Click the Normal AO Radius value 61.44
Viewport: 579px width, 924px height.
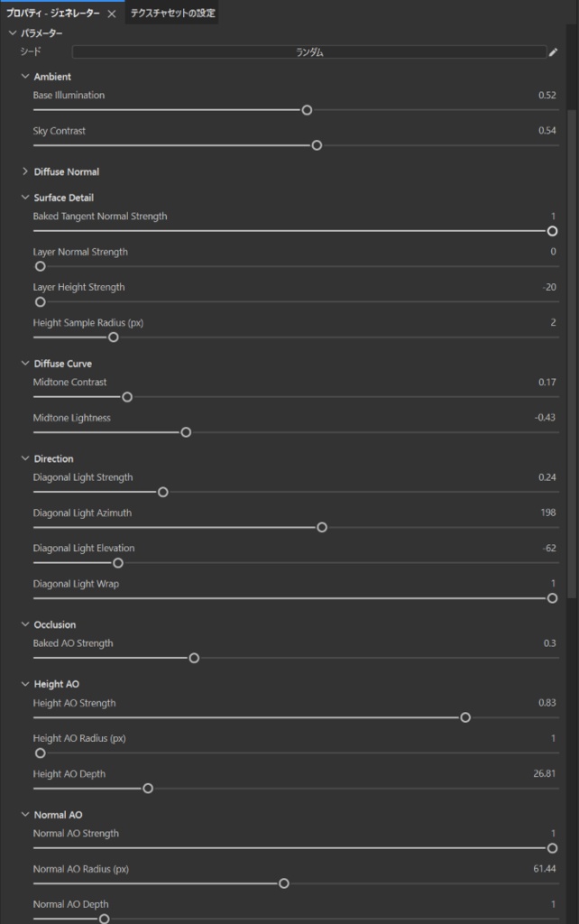click(x=544, y=869)
